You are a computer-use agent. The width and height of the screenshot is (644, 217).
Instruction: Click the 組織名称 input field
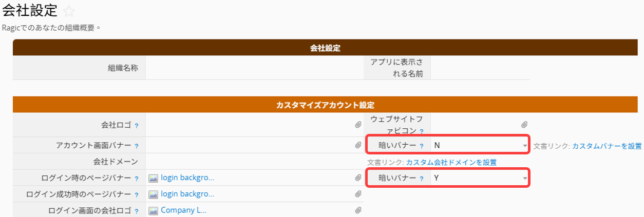tap(255, 68)
